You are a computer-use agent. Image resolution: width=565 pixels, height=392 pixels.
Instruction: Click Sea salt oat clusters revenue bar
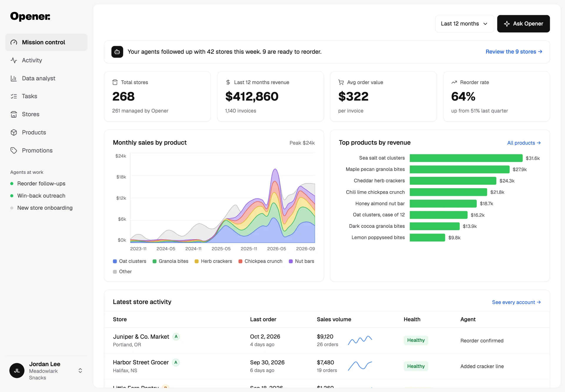[466, 158]
